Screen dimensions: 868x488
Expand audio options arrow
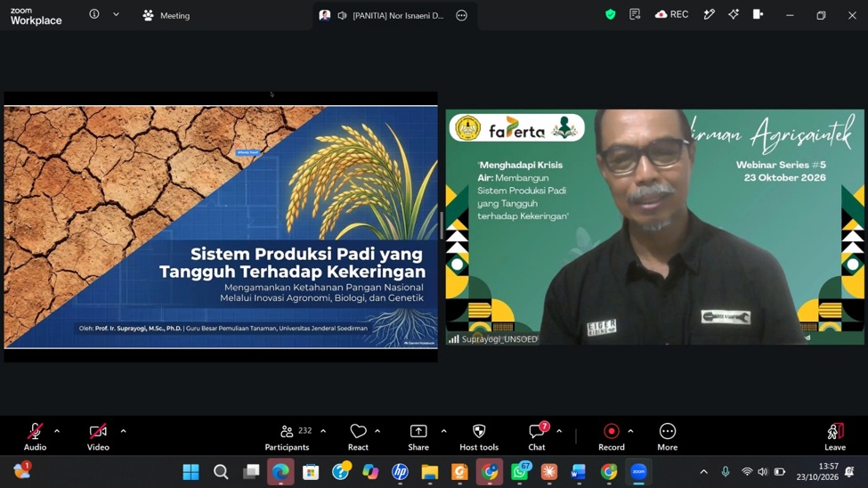tap(57, 431)
